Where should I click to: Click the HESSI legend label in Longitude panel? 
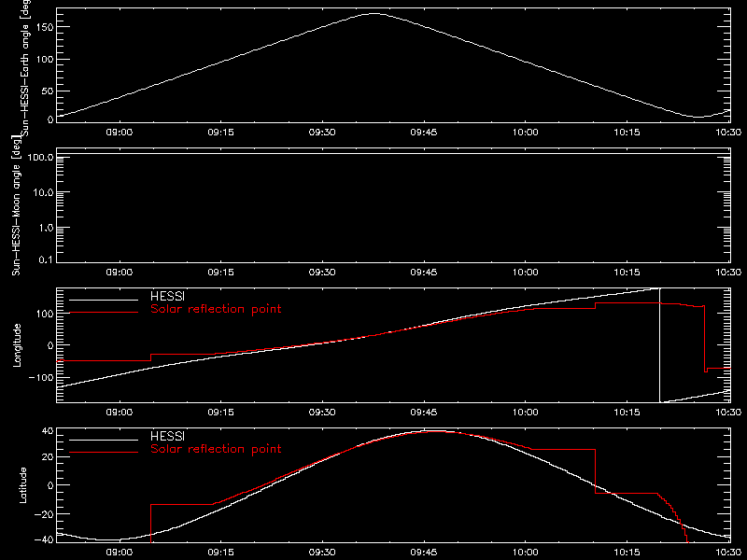point(167,296)
